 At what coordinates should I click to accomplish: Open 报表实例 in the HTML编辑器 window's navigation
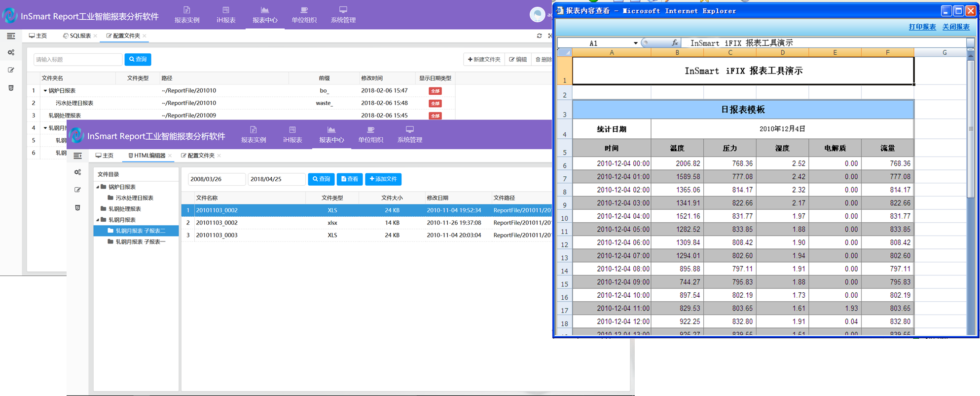(254, 135)
